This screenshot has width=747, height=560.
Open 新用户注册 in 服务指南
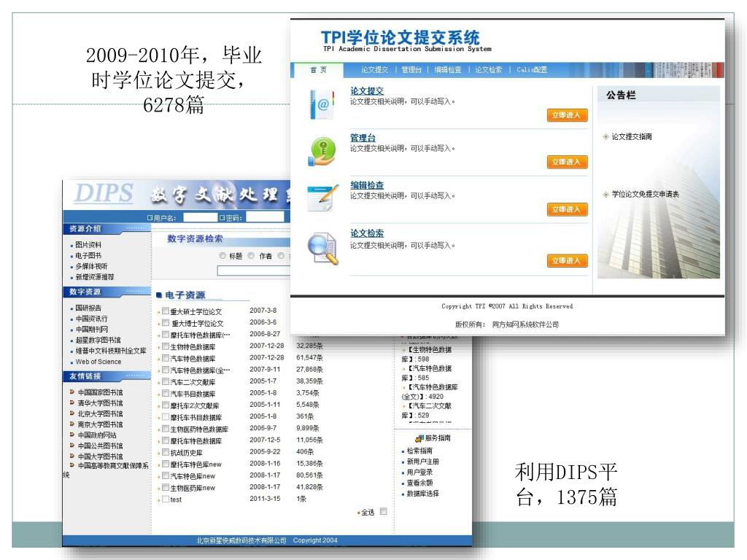pyautogui.click(x=423, y=462)
